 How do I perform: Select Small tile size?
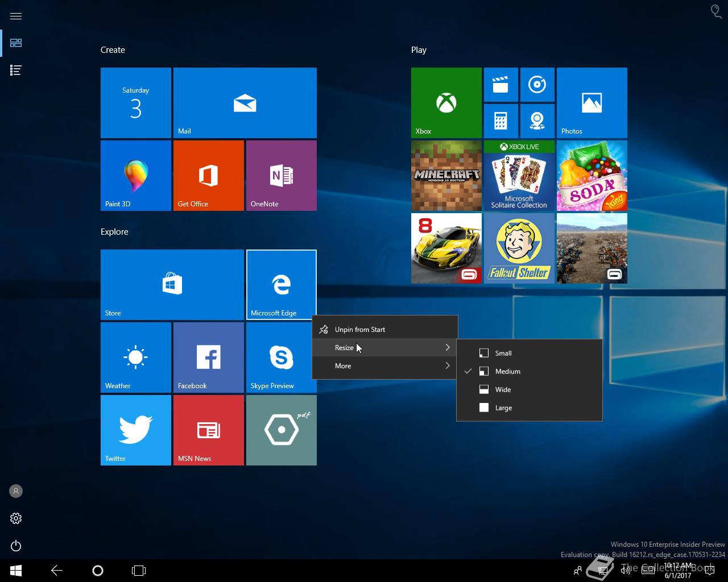pos(530,353)
